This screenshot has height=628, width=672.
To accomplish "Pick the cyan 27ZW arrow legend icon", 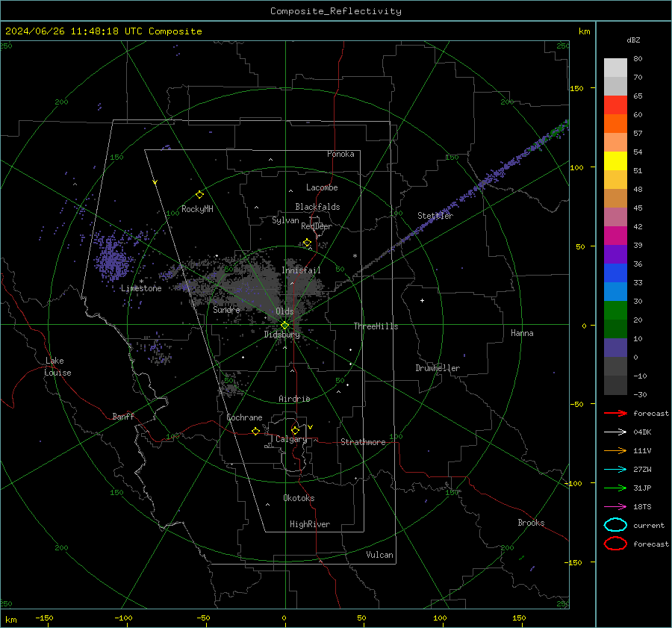I will (x=615, y=469).
